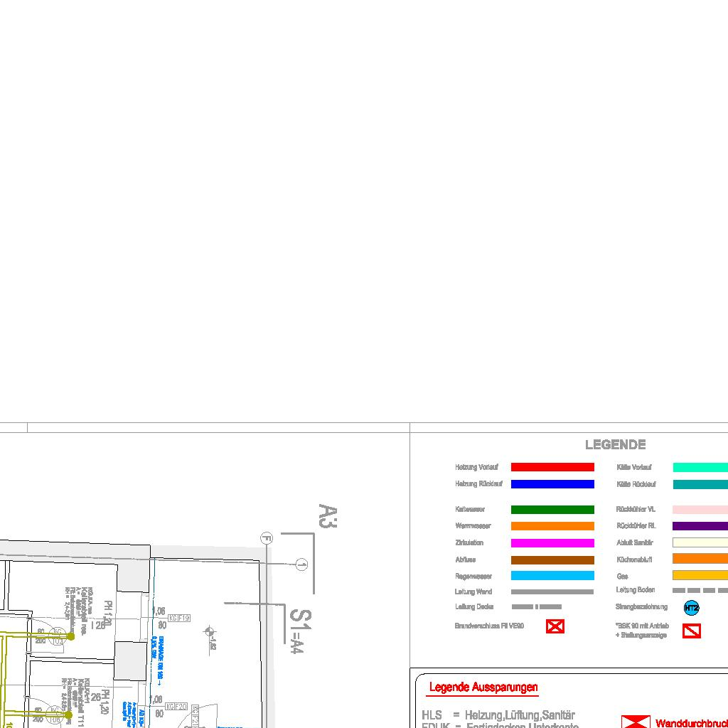Click the S1=A4 section label
The image size is (728, 728).
click(x=299, y=630)
